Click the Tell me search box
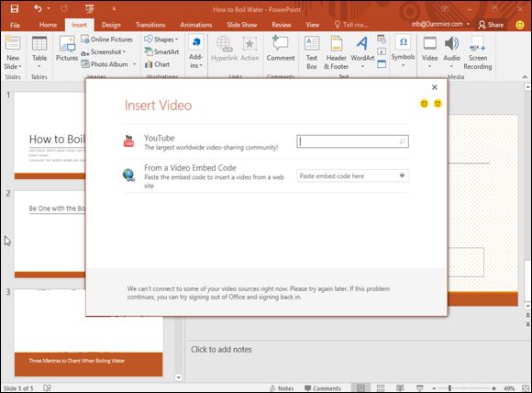The image size is (532, 393). pyautogui.click(x=351, y=25)
